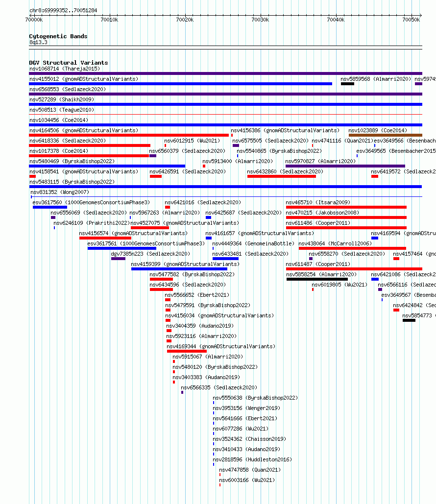
Task: Click the nsv4164506 gnomADStructuralVariants red bar
Action: coord(129,135)
